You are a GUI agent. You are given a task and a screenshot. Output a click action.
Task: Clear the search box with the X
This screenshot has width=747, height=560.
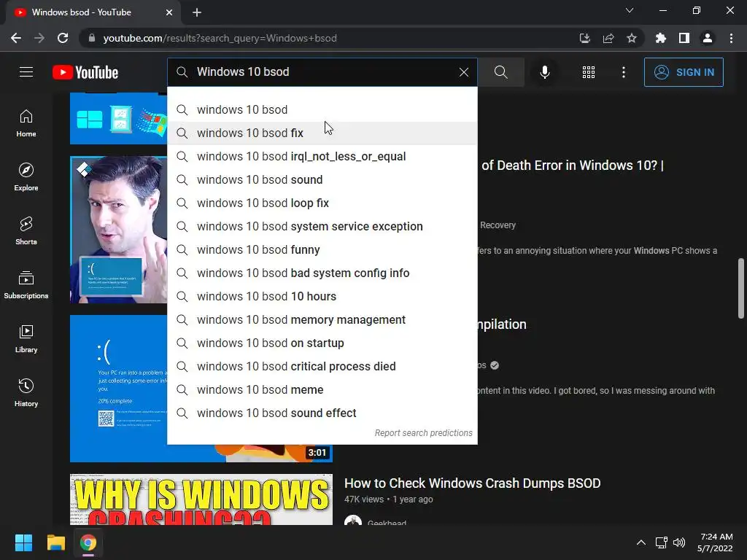coord(463,72)
